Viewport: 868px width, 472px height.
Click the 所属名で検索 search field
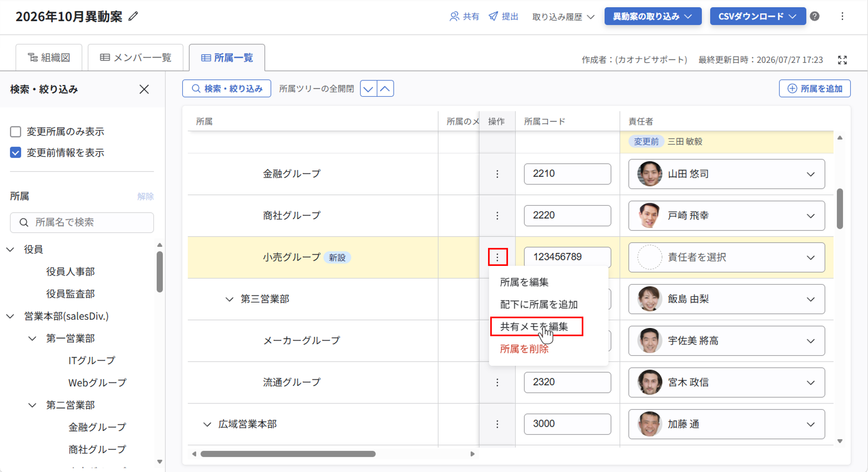point(82,222)
